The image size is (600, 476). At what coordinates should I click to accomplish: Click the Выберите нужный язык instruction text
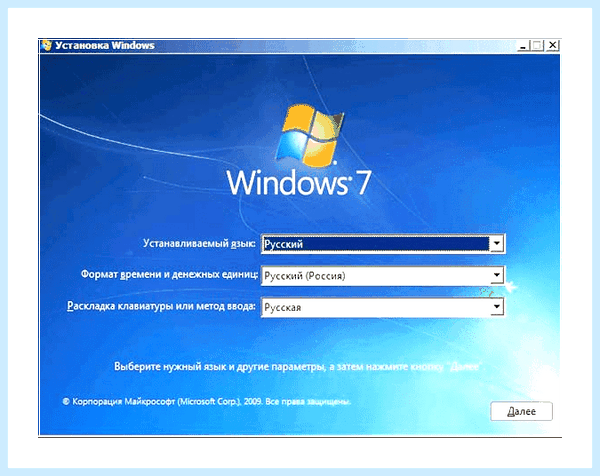(x=298, y=367)
